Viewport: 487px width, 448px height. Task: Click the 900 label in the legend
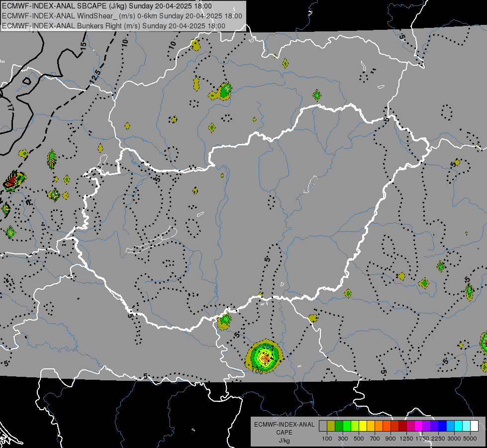point(390,439)
